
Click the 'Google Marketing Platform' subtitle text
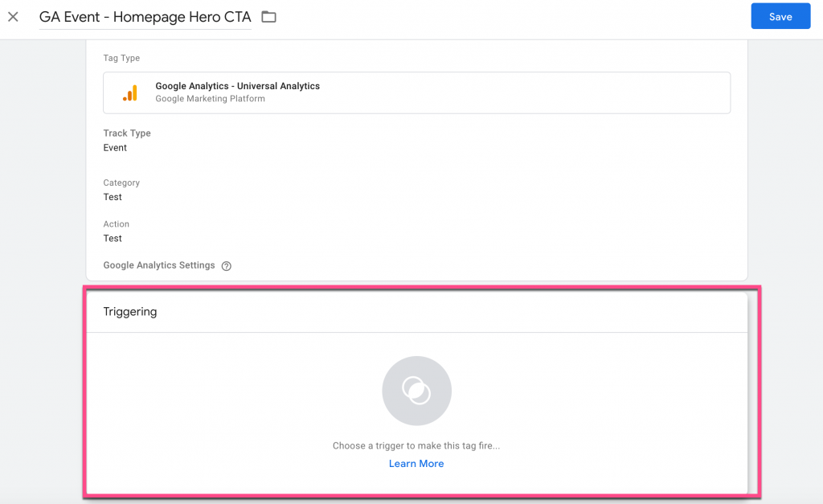click(210, 99)
